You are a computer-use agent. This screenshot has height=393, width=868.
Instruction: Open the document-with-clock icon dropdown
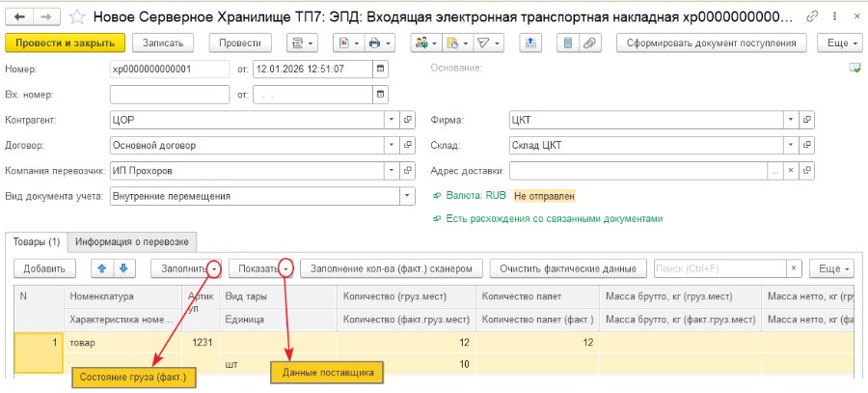tap(457, 42)
